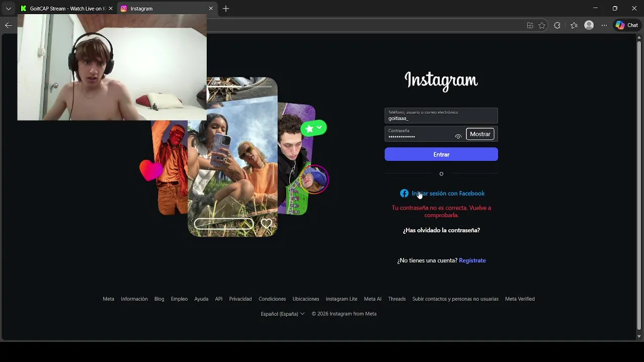Open the favorites list icon
Image resolution: width=644 pixels, height=362 pixels.
pos(574,25)
